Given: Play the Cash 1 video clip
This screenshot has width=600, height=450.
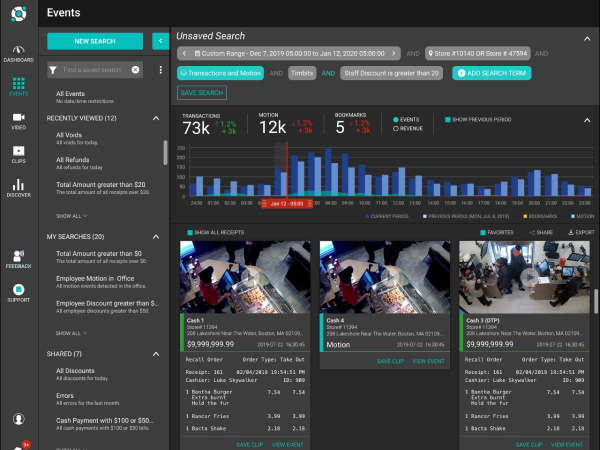Looking at the screenshot, I should 245,275.
